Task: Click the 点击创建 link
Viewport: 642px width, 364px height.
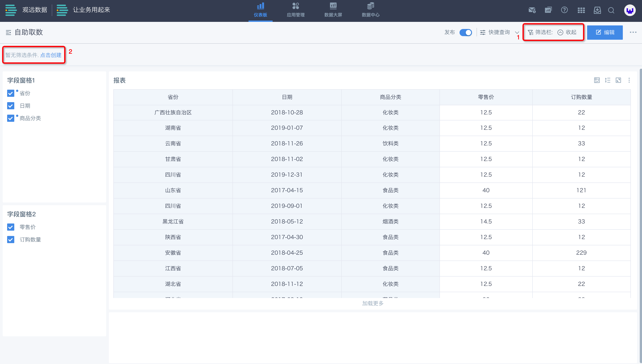Action: tap(51, 55)
